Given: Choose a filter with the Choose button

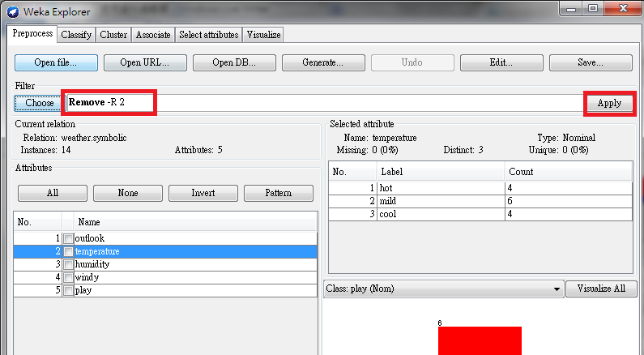Looking at the screenshot, I should pyautogui.click(x=38, y=103).
